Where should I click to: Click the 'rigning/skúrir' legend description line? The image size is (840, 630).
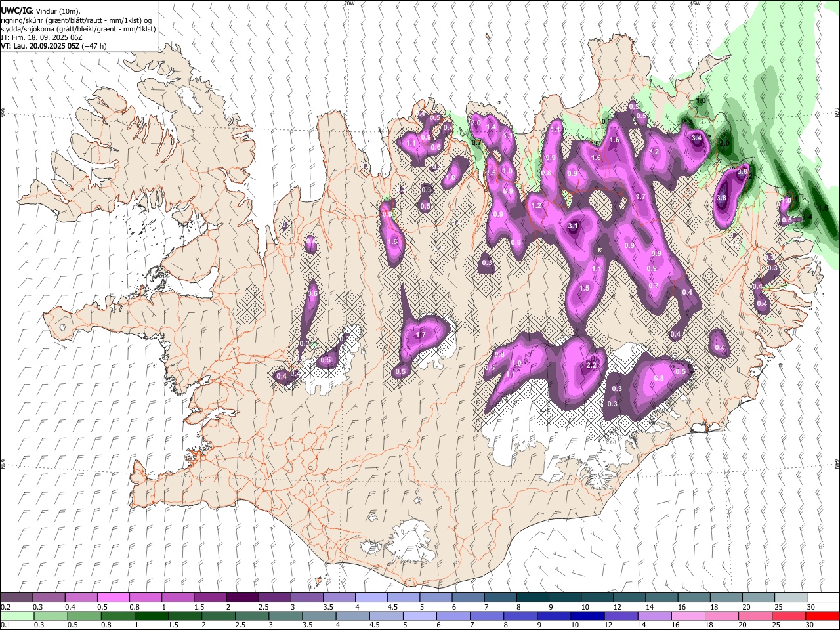tap(76, 20)
